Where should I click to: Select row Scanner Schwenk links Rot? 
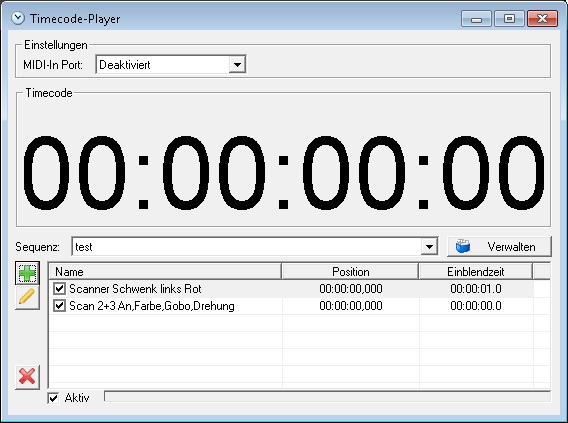click(291, 289)
